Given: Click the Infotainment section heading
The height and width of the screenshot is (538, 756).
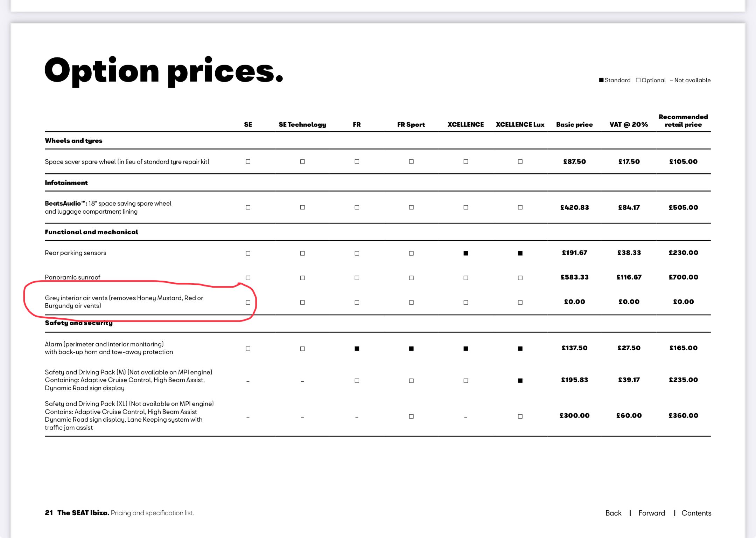Looking at the screenshot, I should point(66,182).
